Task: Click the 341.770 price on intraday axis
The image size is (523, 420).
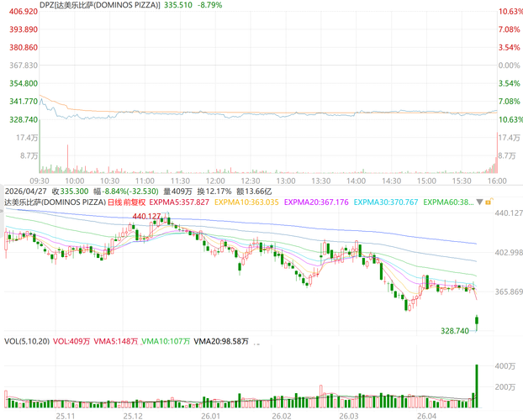Action: [x=24, y=102]
